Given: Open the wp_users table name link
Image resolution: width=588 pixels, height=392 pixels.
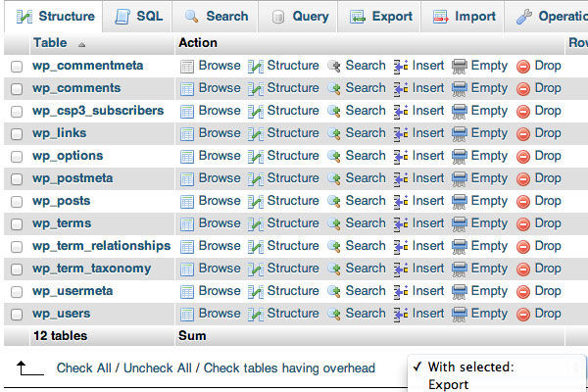Looking at the screenshot, I should click(61, 314).
